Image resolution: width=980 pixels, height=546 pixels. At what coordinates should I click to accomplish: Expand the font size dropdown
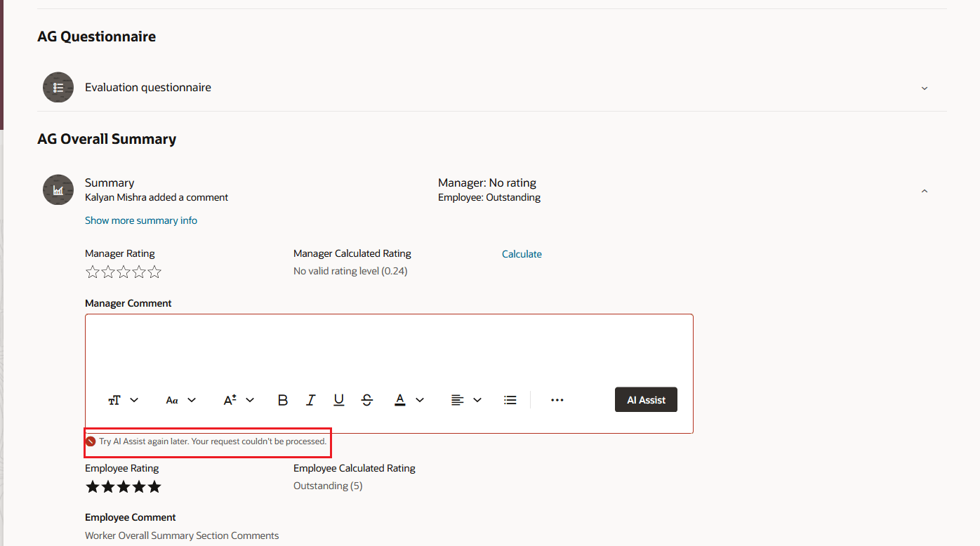[x=238, y=399]
